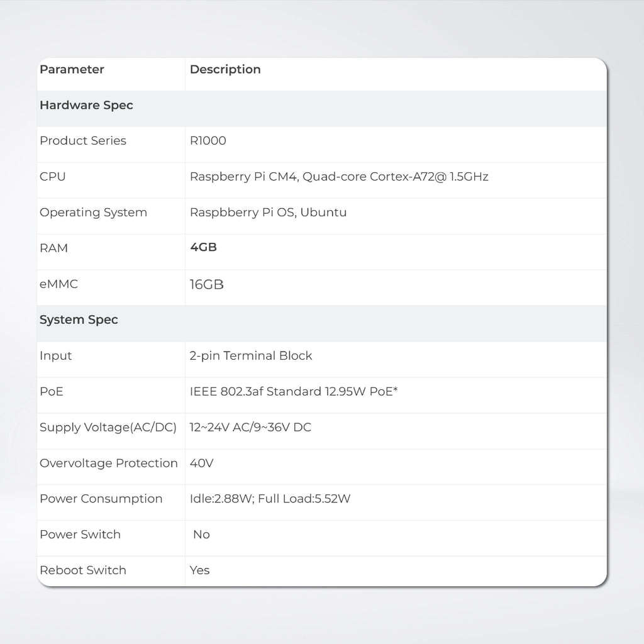Click the Power Consumption label
The height and width of the screenshot is (644, 644).
101,499
